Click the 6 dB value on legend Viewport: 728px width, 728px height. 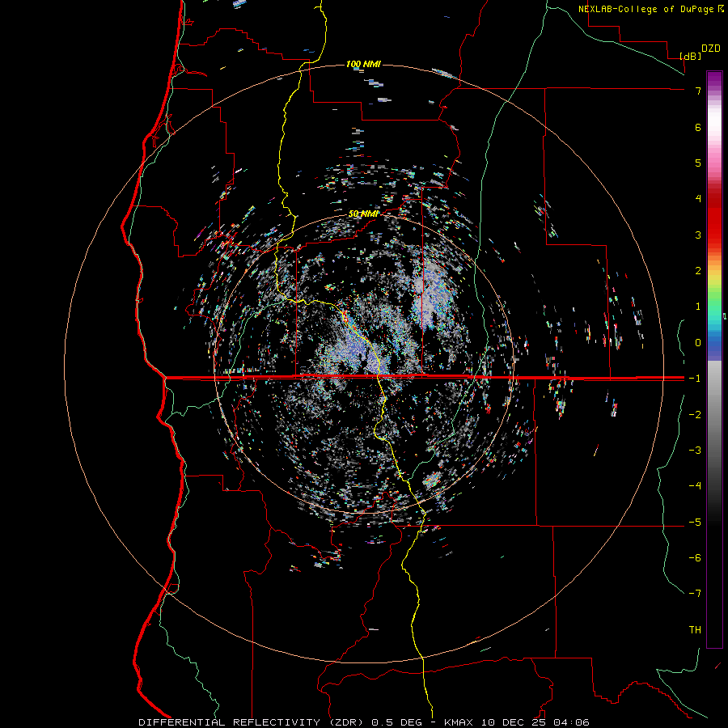[x=698, y=127]
